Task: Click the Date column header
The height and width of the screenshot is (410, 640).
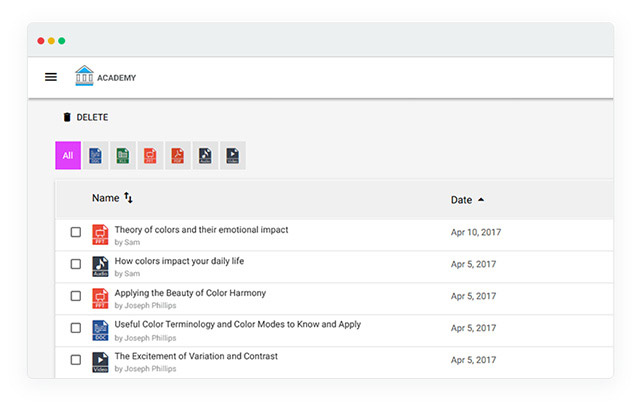Action: click(x=461, y=200)
